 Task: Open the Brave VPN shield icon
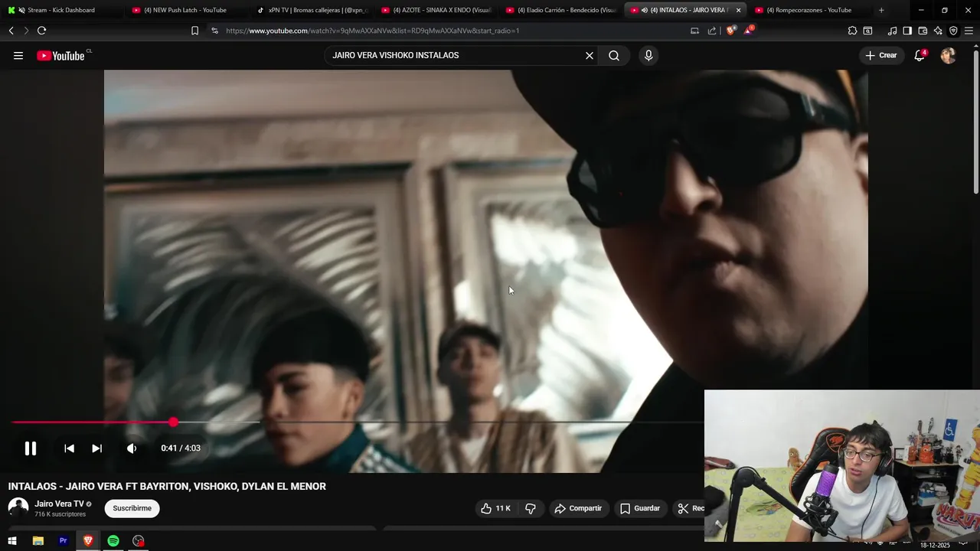[953, 31]
